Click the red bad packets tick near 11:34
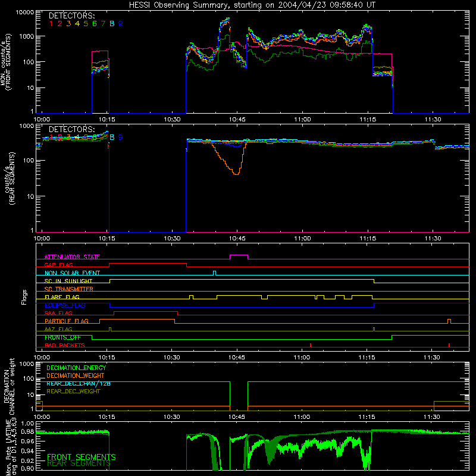This screenshot has height=476, width=476. point(449,345)
